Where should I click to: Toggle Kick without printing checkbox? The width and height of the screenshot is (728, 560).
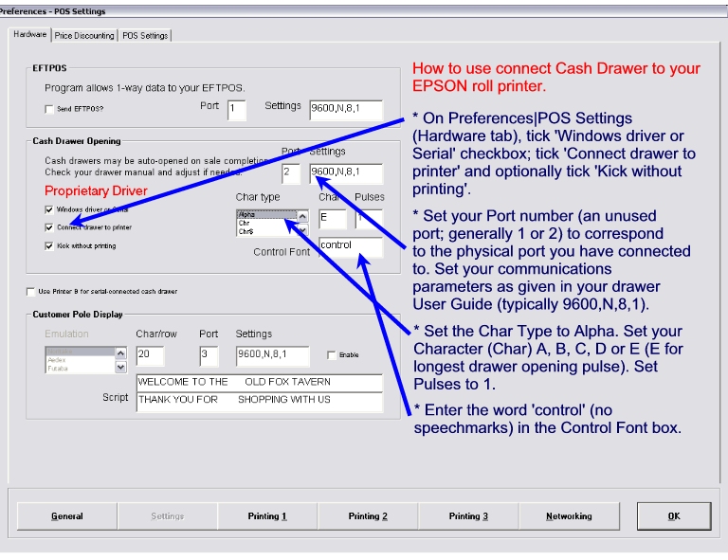(x=49, y=245)
